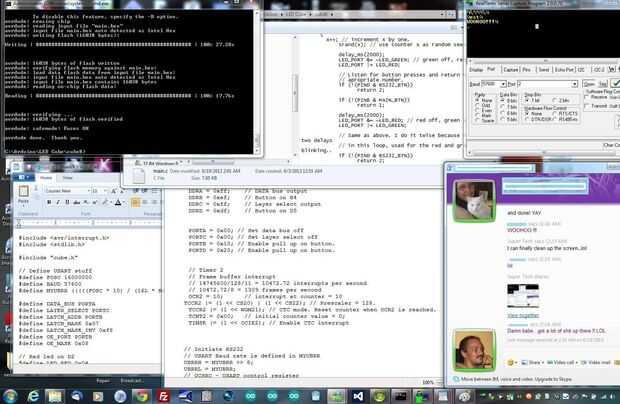Apply Strikethrough in WordPad ribbon

click(x=77, y=202)
